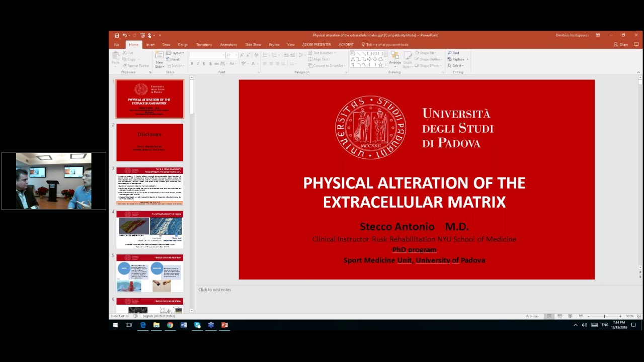
Task: Click the Format Painter brush icon
Action: [125, 65]
